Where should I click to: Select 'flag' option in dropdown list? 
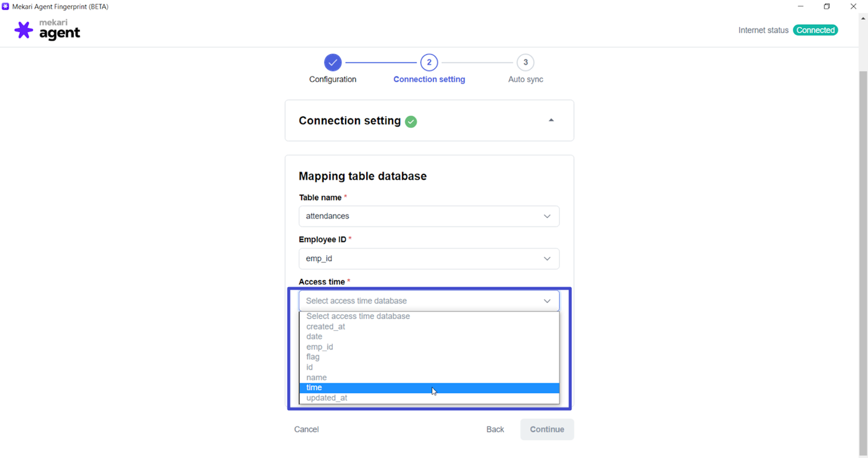pyautogui.click(x=313, y=357)
